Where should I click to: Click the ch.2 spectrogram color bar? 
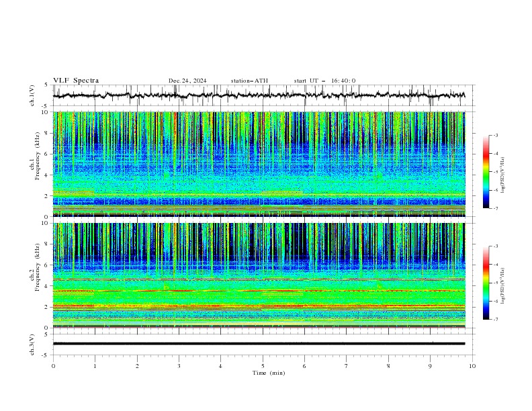[x=486, y=283]
